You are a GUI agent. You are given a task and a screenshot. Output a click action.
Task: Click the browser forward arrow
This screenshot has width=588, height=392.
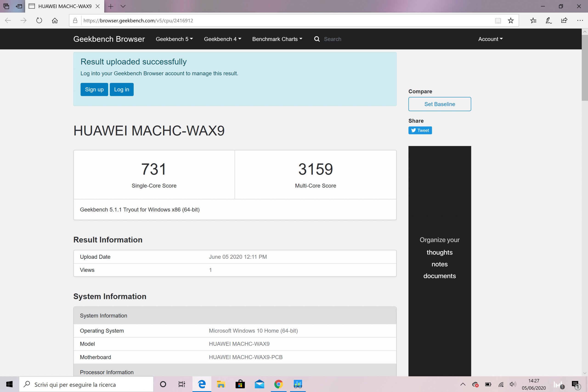coord(23,20)
